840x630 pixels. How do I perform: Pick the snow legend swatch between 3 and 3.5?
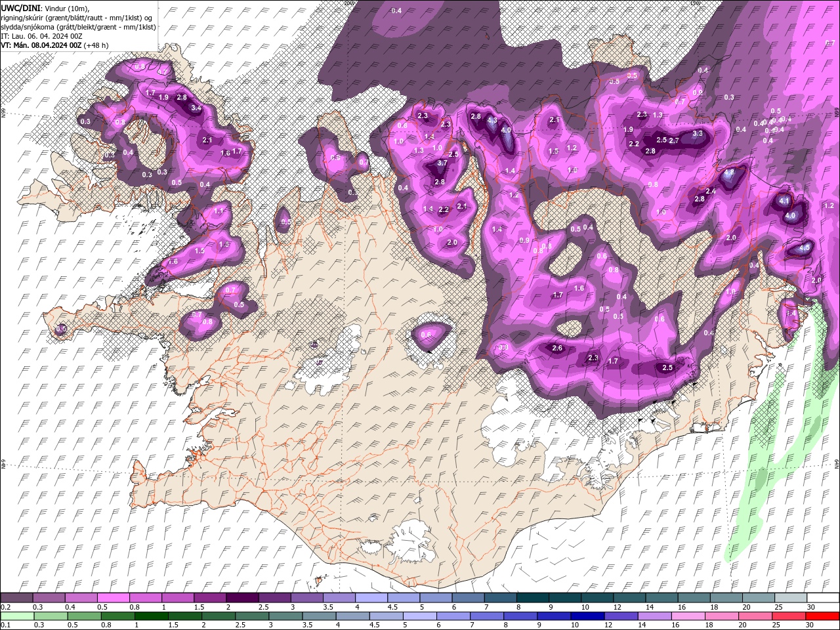tap(306, 598)
